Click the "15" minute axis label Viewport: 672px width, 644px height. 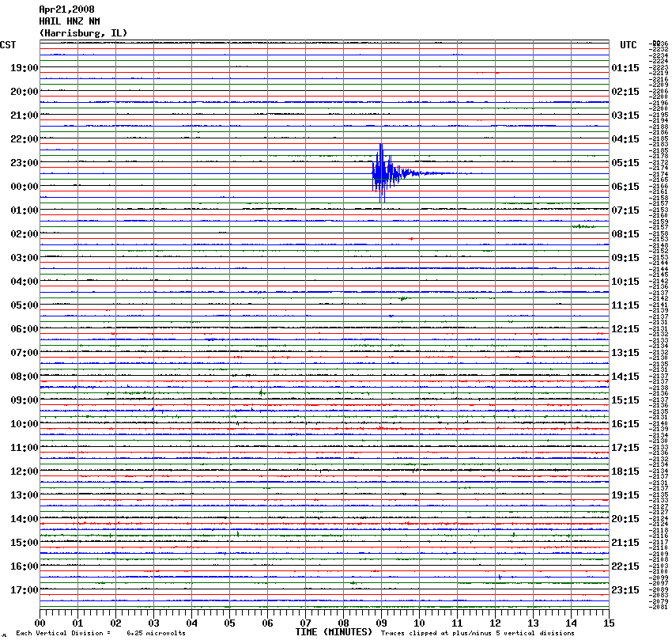pos(609,623)
